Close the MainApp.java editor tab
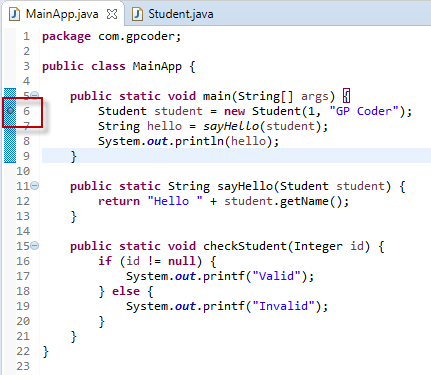The width and height of the screenshot is (431, 375). pos(112,14)
